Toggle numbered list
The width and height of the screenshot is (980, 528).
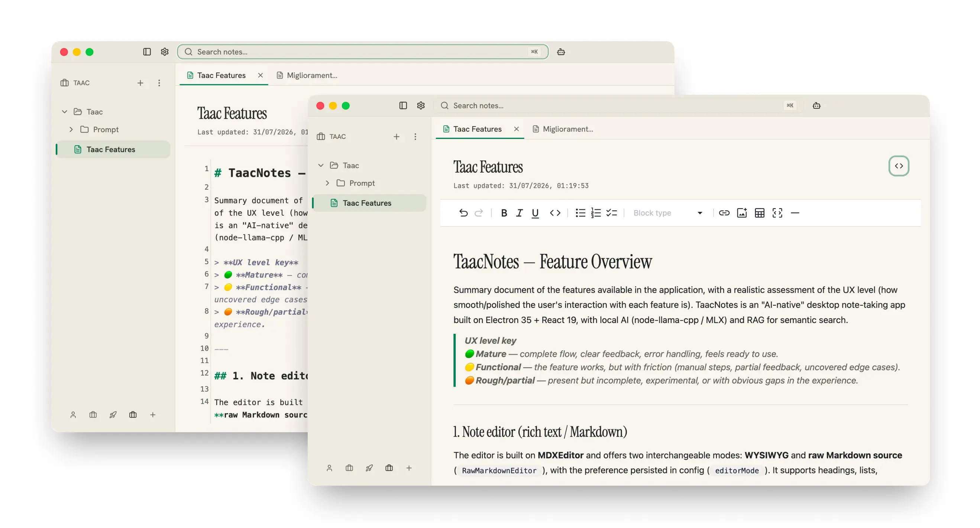[x=596, y=213]
